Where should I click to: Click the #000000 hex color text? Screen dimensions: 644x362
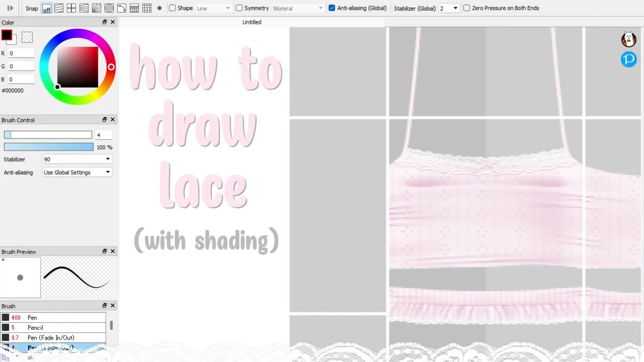(x=13, y=91)
